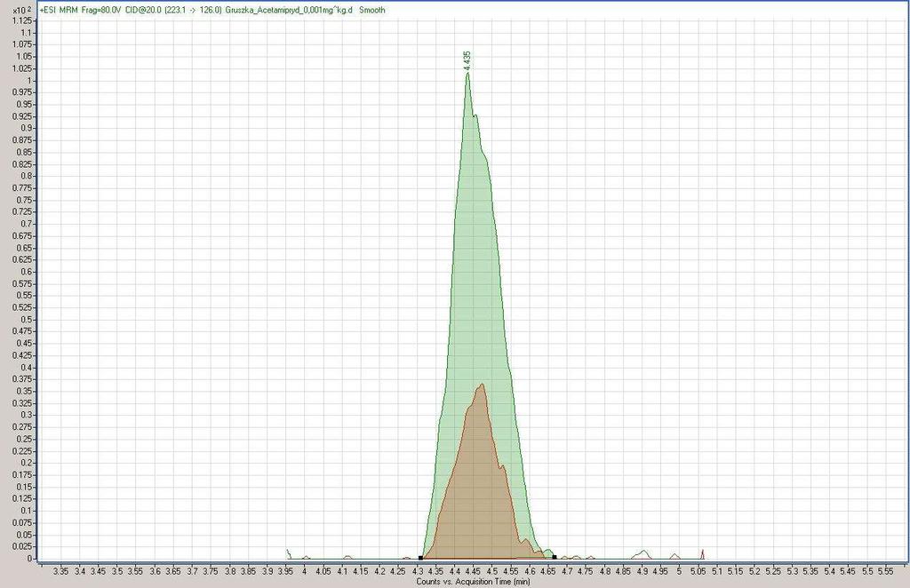
Task: Click the "4.9" x-axis tick label
Action: (642, 571)
